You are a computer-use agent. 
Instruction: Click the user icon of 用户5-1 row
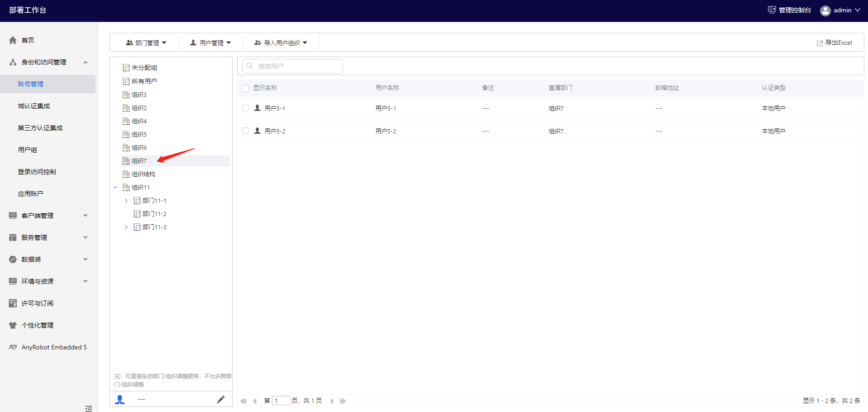point(257,108)
